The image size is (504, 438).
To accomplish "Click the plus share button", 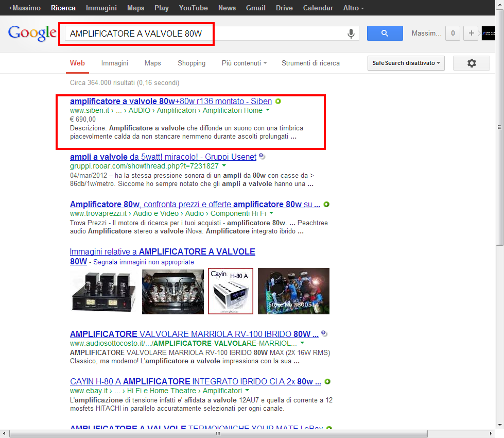I will [x=471, y=33].
